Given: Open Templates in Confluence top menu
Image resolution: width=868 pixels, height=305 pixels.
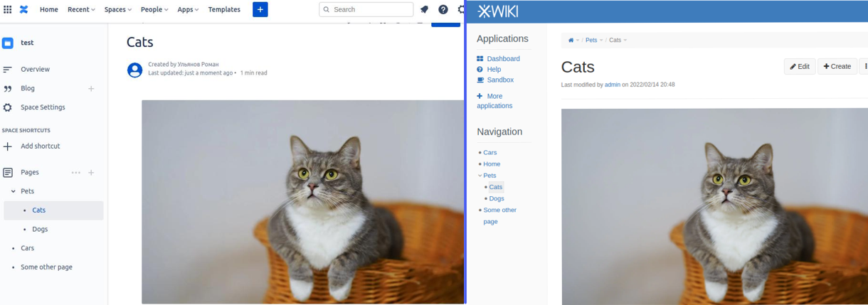Looking at the screenshot, I should [224, 9].
